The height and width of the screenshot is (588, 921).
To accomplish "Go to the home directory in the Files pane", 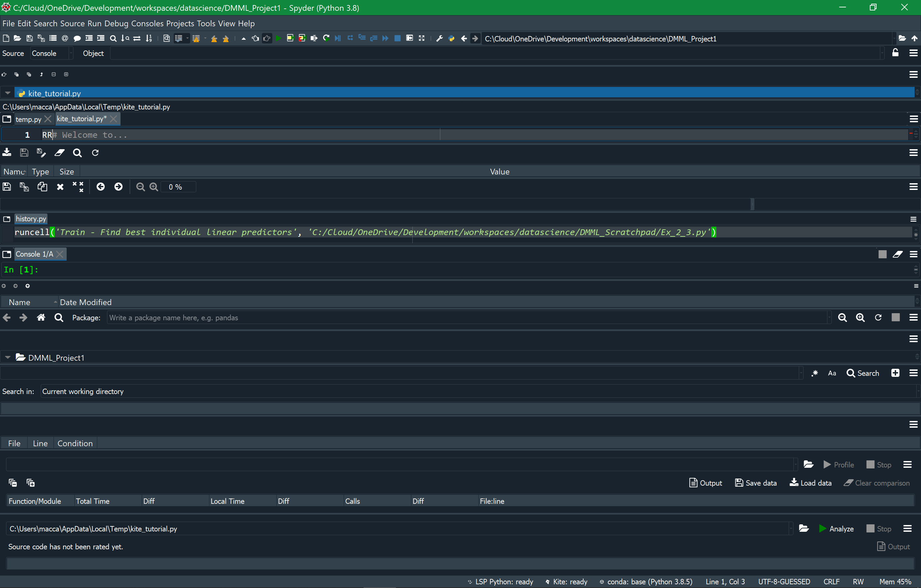I will (x=41, y=318).
